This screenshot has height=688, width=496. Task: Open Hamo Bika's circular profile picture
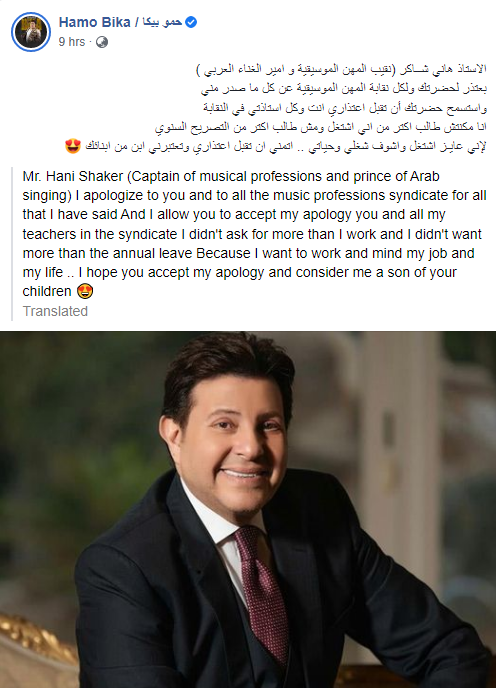pos(31,32)
